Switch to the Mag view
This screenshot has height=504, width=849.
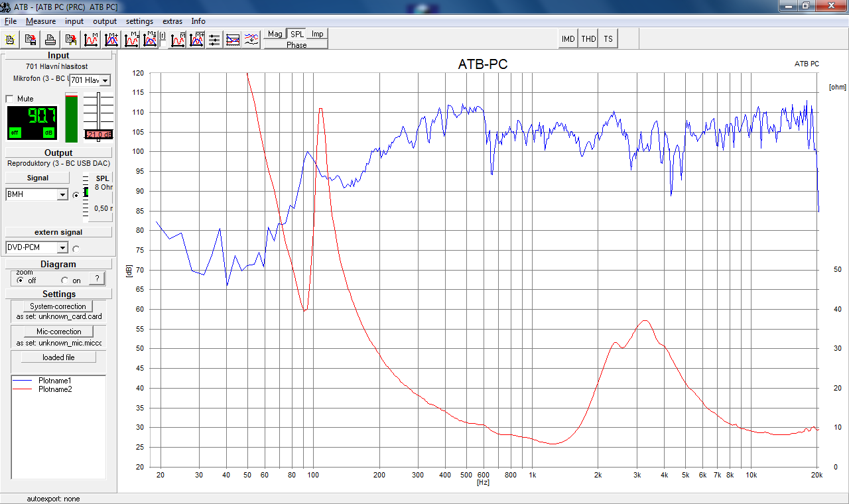(x=275, y=34)
